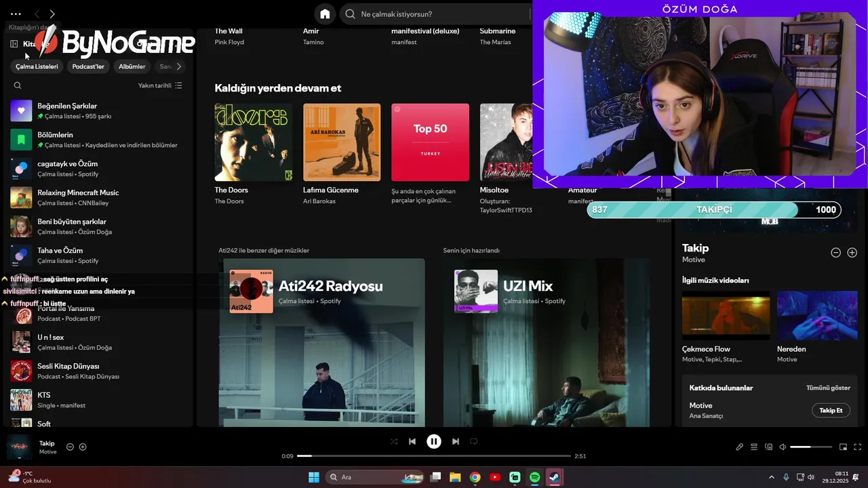The height and width of the screenshot is (488, 868).
Task: Open 'U n ! sex' playlist
Action: point(98,342)
